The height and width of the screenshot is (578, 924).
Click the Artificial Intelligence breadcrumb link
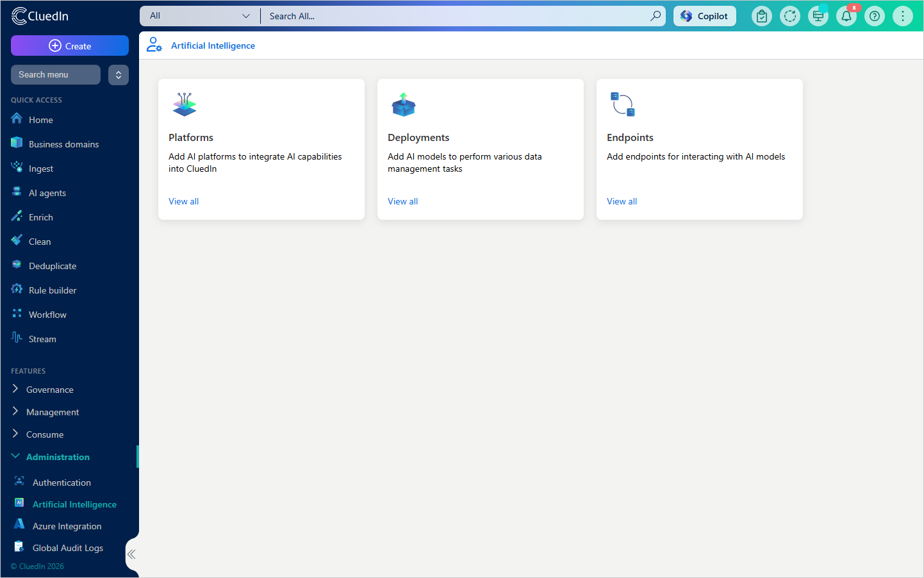click(x=213, y=45)
